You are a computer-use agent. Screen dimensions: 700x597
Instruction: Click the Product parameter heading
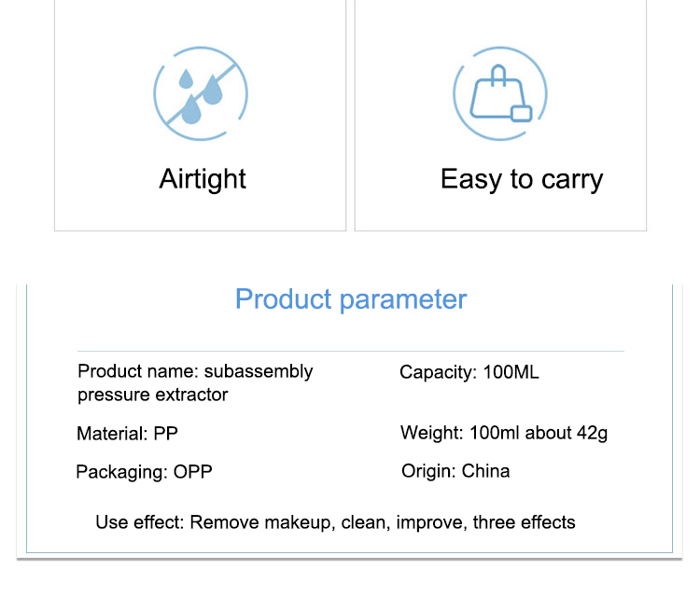click(351, 298)
